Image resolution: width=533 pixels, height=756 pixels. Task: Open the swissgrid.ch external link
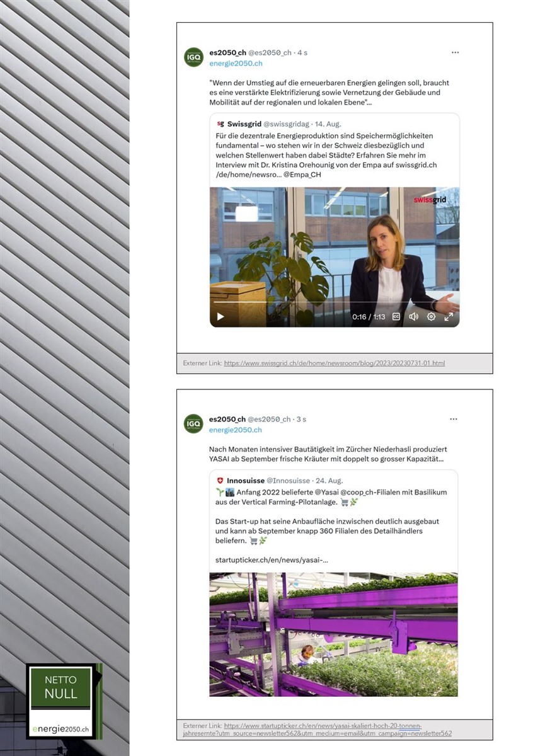pos(335,364)
